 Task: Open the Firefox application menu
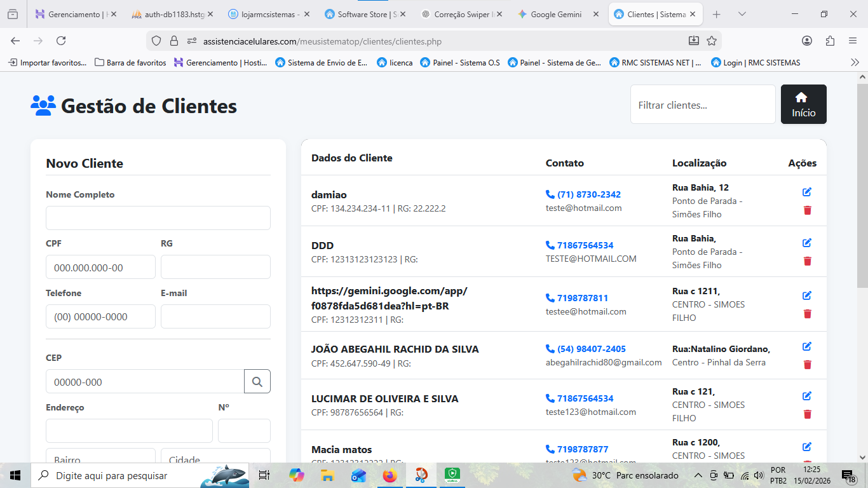click(853, 39)
